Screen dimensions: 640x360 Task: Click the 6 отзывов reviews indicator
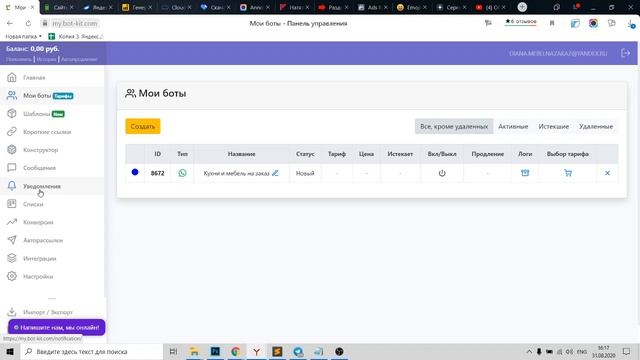[x=520, y=22]
